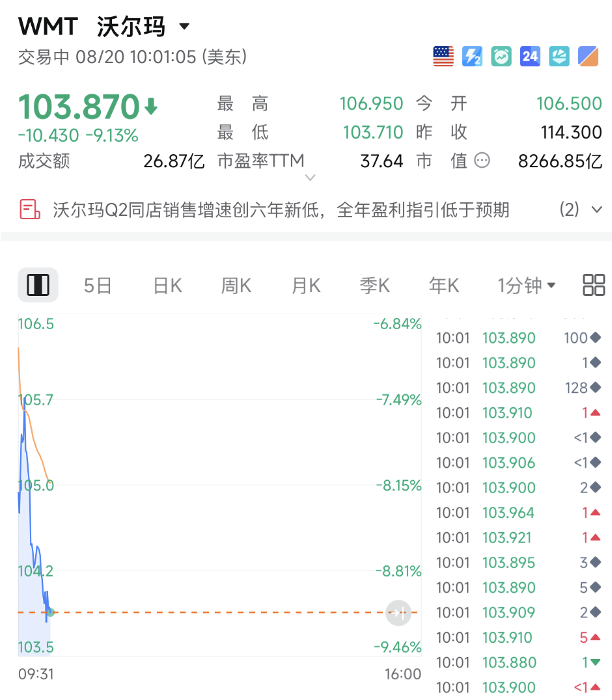Tap the market cap info circle icon
Image resolution: width=612 pixels, height=700 pixels.
(x=482, y=160)
